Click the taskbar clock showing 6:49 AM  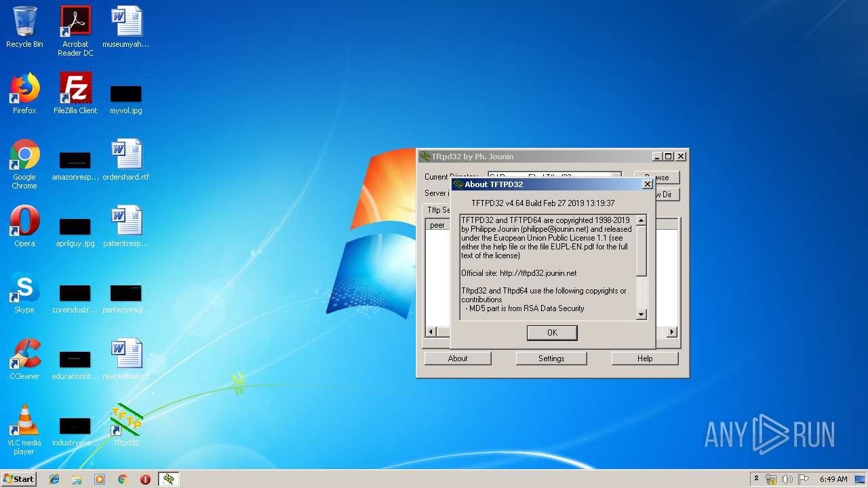point(833,479)
